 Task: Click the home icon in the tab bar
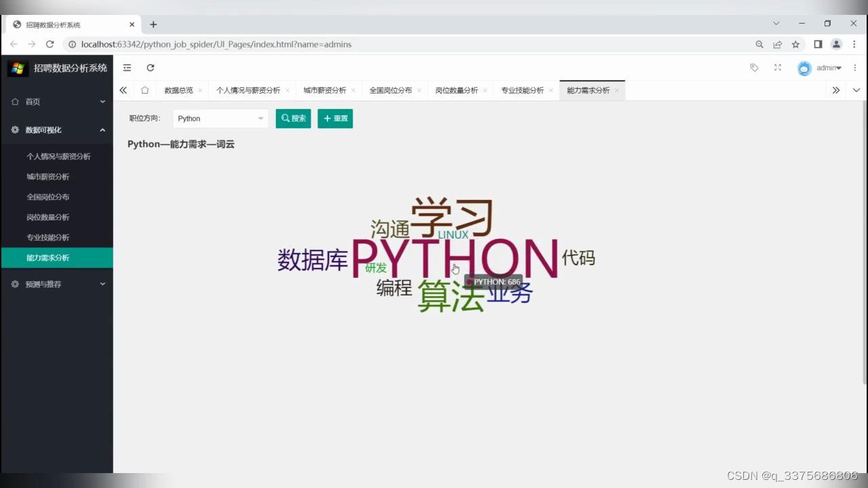[145, 89]
